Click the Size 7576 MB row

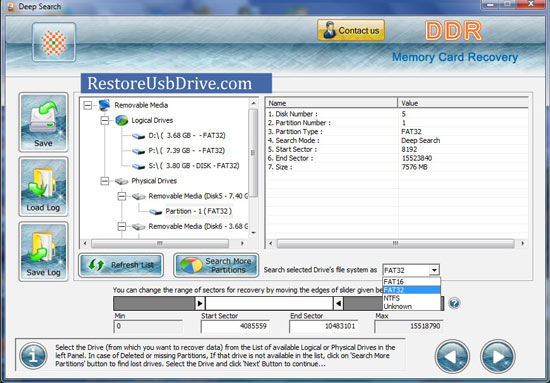click(x=397, y=167)
